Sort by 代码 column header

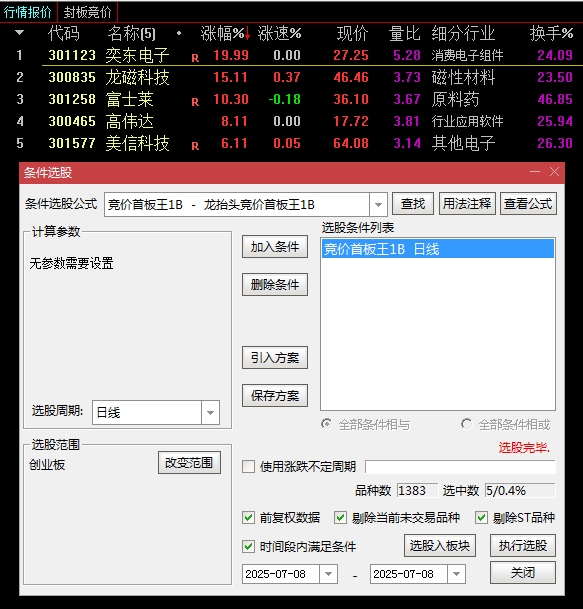click(x=64, y=33)
